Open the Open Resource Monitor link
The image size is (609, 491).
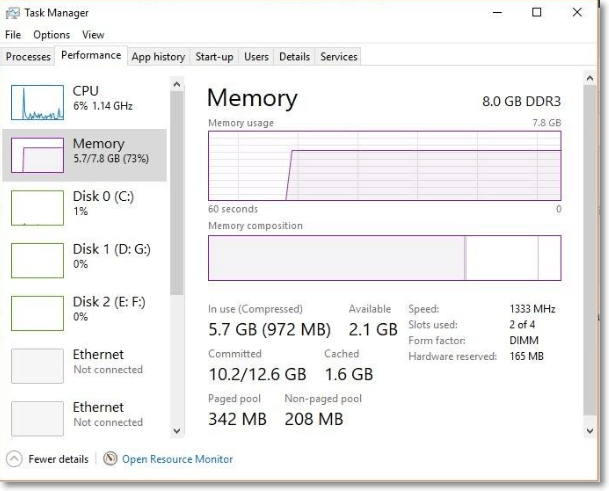click(177, 459)
